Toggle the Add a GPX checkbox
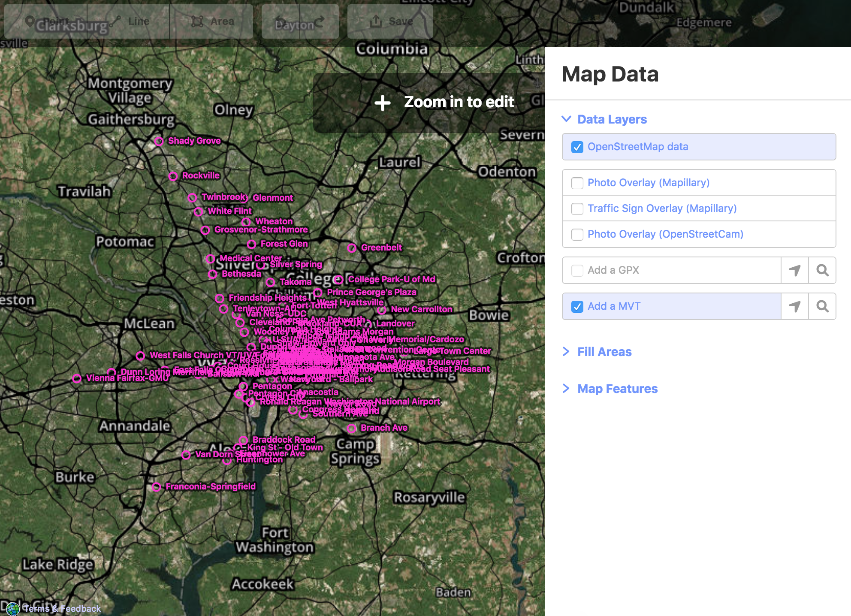The height and width of the screenshot is (616, 851). pyautogui.click(x=577, y=271)
